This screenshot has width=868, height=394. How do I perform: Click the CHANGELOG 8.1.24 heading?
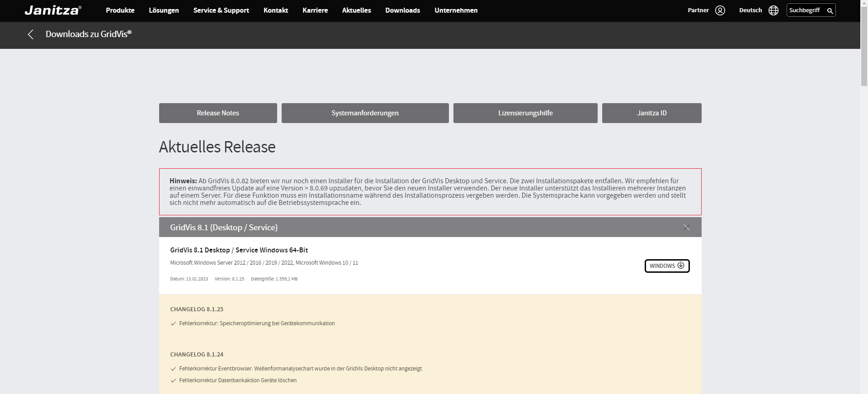coord(197,355)
